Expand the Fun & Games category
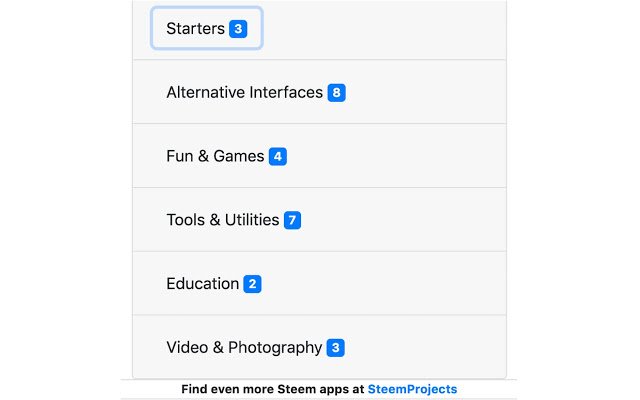The height and width of the screenshot is (400, 640). 215,157
